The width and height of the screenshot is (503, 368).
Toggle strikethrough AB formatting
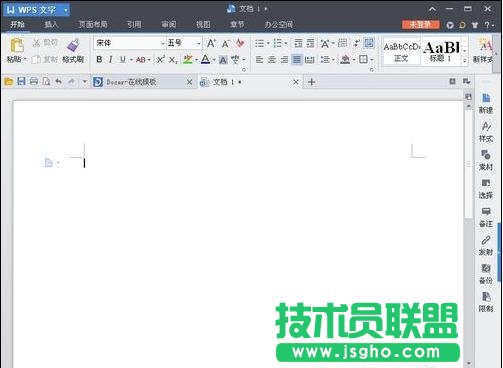click(x=141, y=60)
